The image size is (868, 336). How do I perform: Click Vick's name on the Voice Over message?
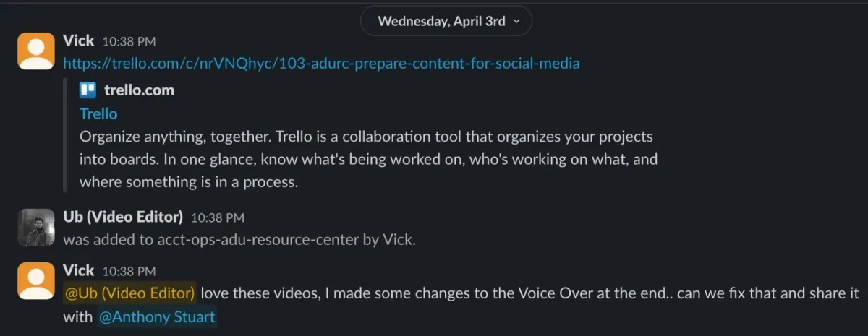tap(79, 271)
